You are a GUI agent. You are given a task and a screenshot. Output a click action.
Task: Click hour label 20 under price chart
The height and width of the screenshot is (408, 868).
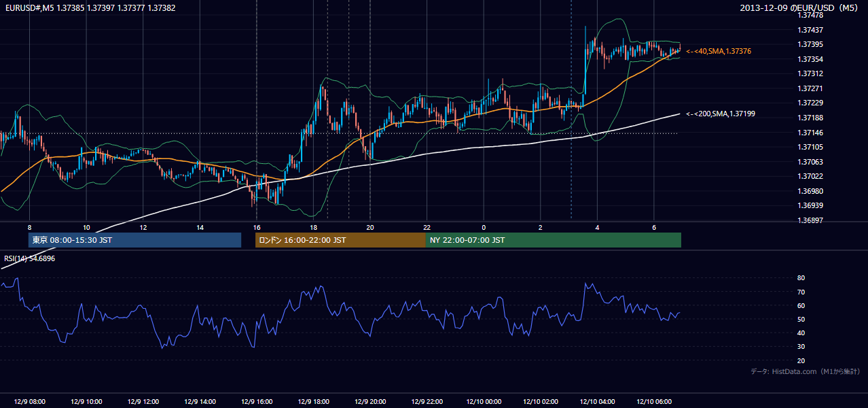370,227
